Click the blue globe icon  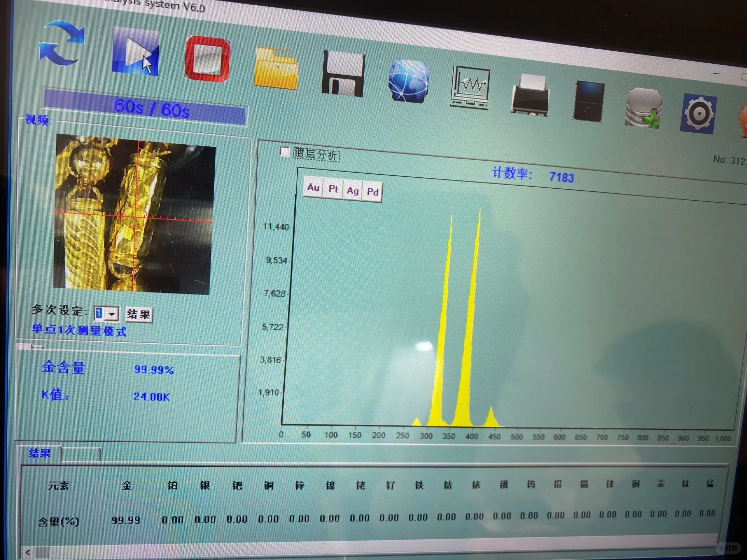coord(409,81)
